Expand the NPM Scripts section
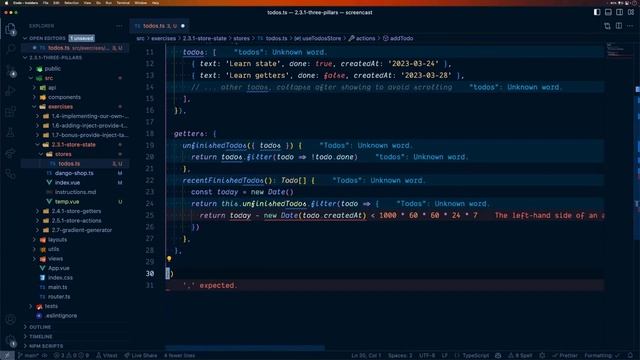 pos(46,346)
